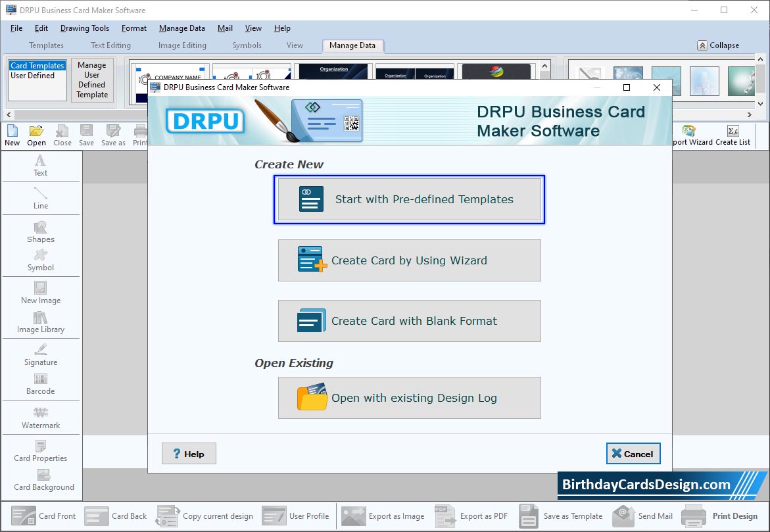The image size is (770, 532).
Task: Open the File menu
Action: 16,28
